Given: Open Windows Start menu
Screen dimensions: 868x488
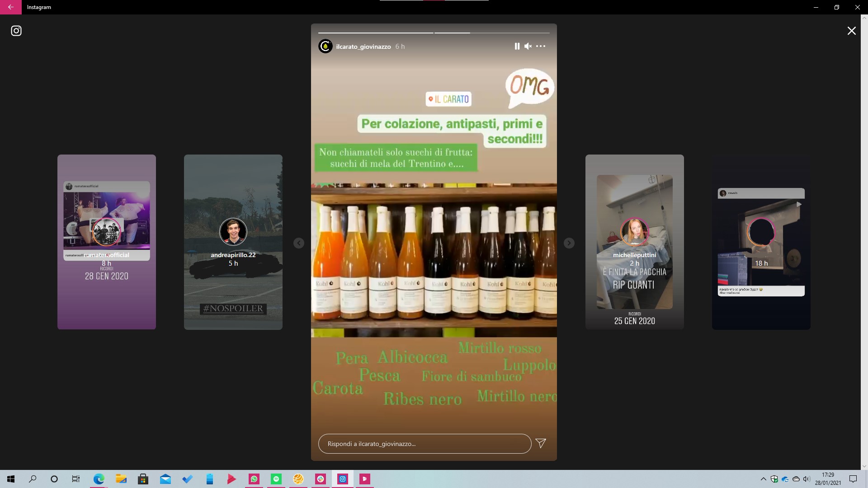Looking at the screenshot, I should pyautogui.click(x=11, y=479).
